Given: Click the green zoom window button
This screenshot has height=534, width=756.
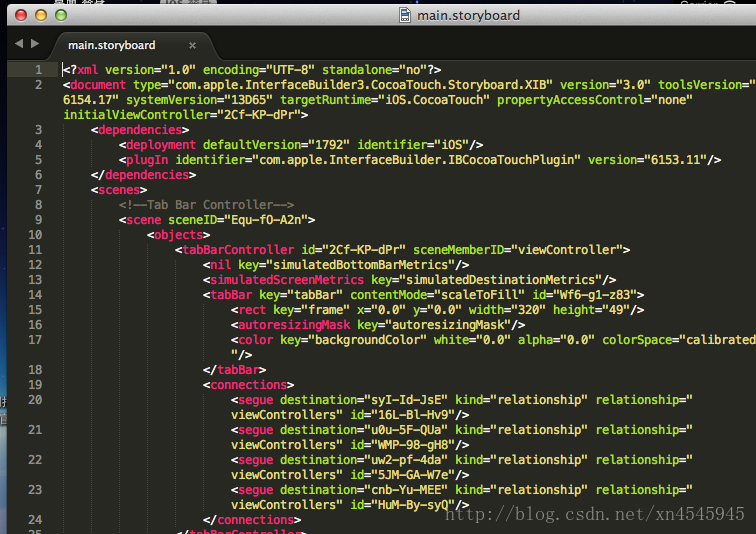Looking at the screenshot, I should [x=61, y=15].
